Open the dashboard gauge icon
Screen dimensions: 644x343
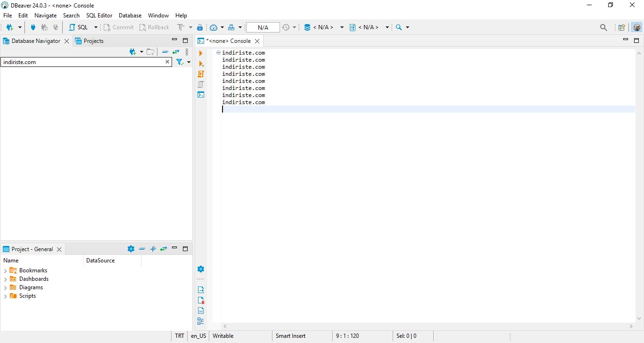pos(214,27)
